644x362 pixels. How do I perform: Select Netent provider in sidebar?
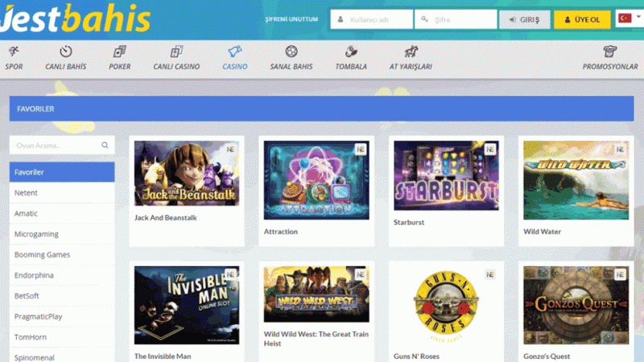[62, 192]
